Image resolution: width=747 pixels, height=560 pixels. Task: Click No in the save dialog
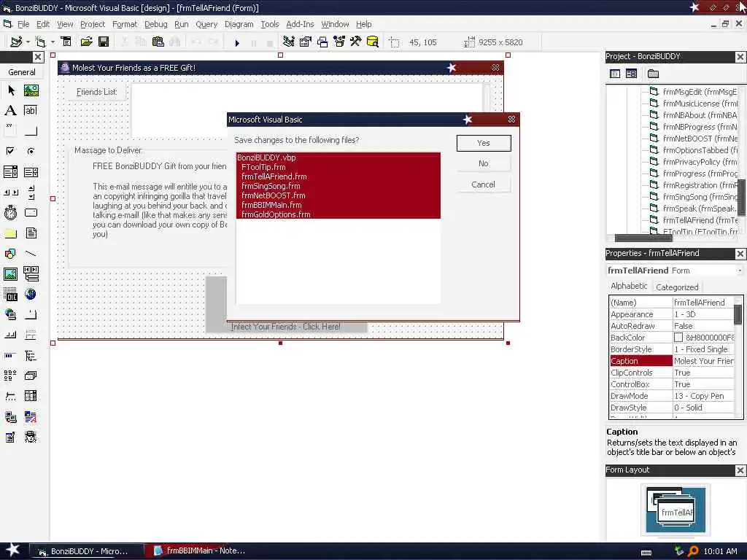(484, 163)
